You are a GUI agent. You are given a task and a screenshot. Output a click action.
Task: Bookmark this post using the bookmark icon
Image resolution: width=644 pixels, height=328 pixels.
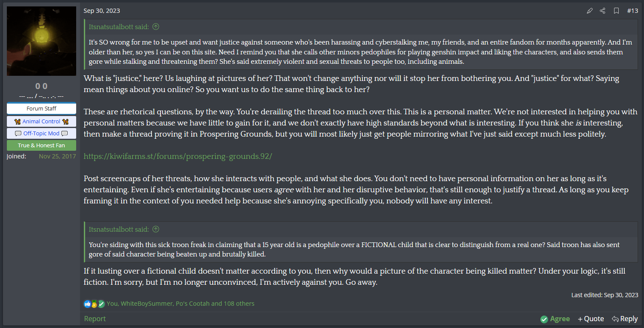(x=616, y=11)
